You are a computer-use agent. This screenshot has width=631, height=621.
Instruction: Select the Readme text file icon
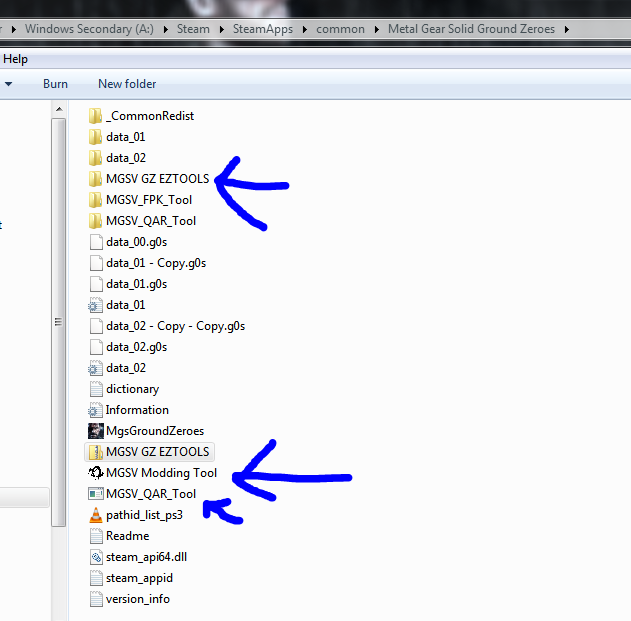[x=96, y=536]
